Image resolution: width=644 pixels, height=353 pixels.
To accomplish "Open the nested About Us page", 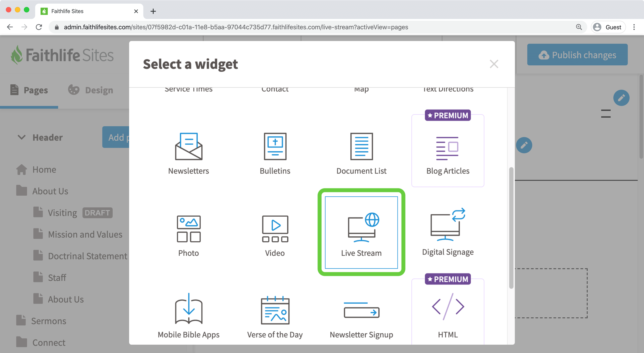I will [59, 299].
